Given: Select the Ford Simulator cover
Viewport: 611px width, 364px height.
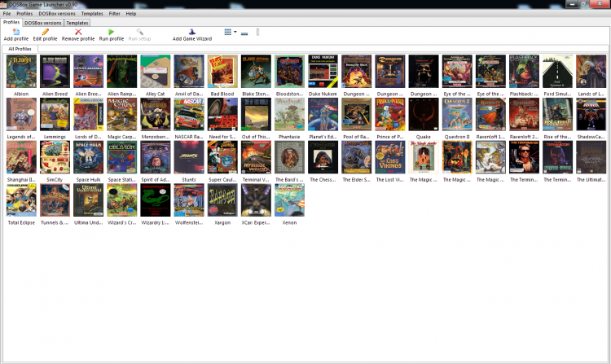Looking at the screenshot, I should [557, 71].
